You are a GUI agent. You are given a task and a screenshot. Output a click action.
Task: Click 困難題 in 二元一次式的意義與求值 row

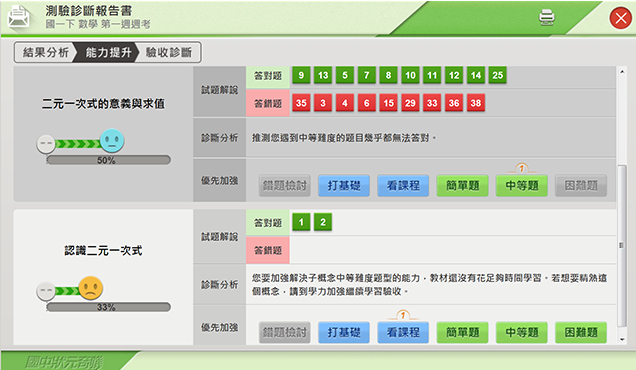[x=581, y=186]
